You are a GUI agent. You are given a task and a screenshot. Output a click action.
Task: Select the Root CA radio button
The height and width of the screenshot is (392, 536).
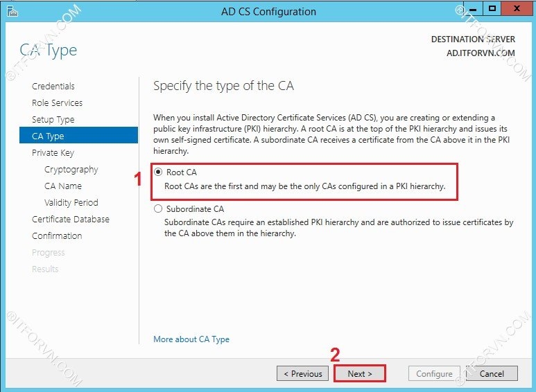tap(159, 172)
